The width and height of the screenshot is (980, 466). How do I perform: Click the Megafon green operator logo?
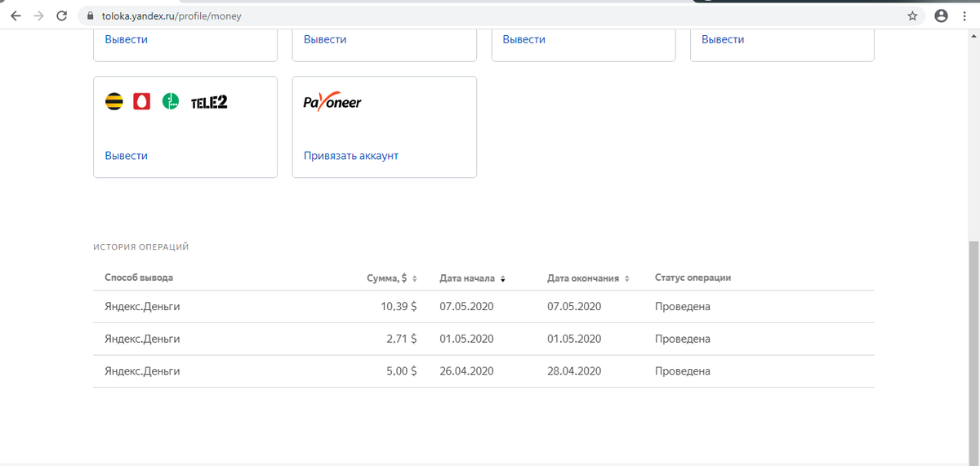(x=170, y=102)
